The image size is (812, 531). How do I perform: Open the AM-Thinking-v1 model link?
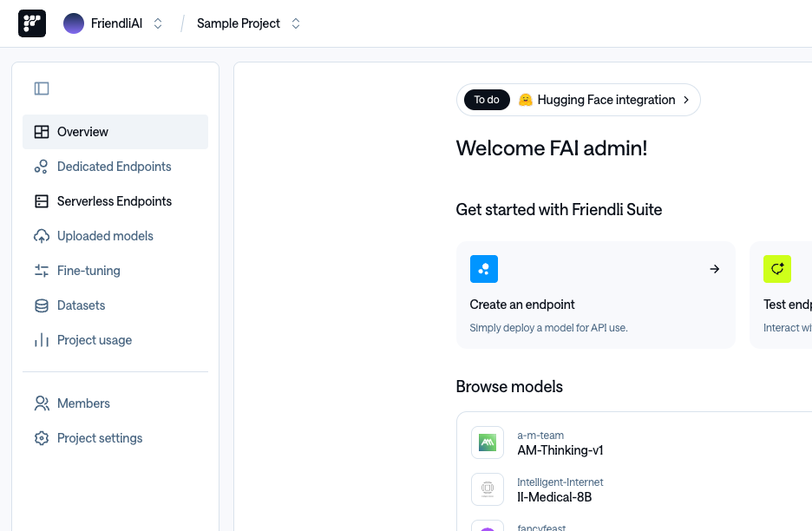560,450
